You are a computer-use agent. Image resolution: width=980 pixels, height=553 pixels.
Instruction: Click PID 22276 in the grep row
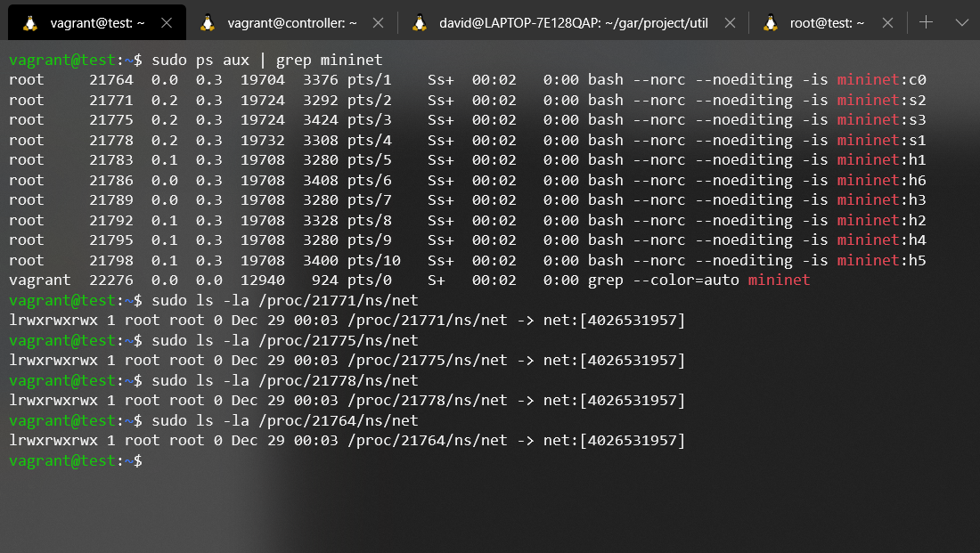(111, 280)
